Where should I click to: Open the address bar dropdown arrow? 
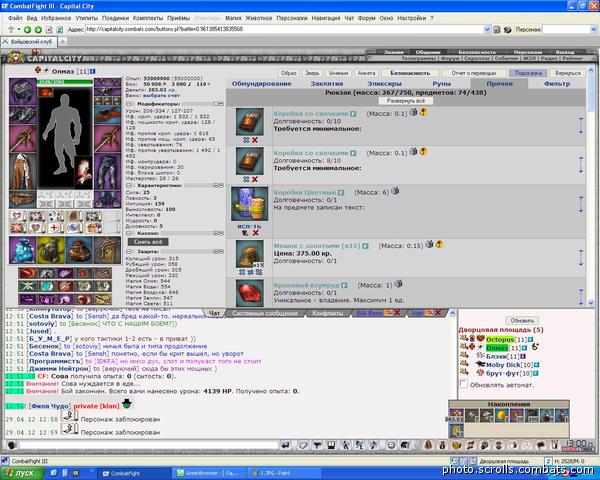click(487, 29)
